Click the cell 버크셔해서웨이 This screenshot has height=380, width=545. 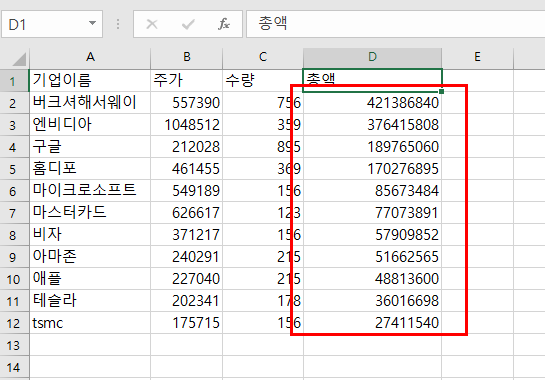(90, 103)
